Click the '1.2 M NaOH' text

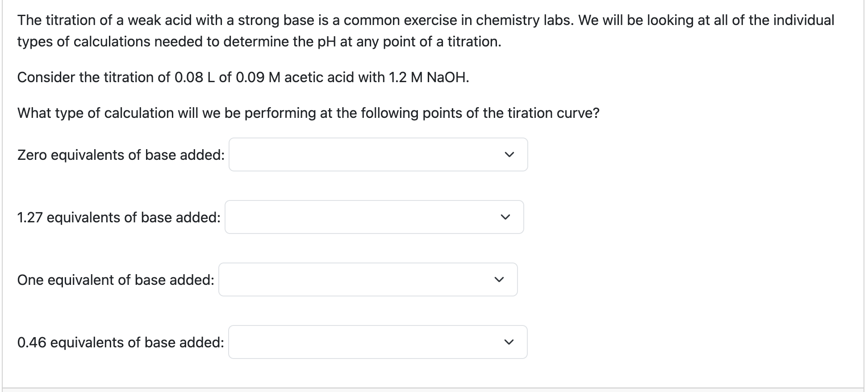(x=429, y=77)
